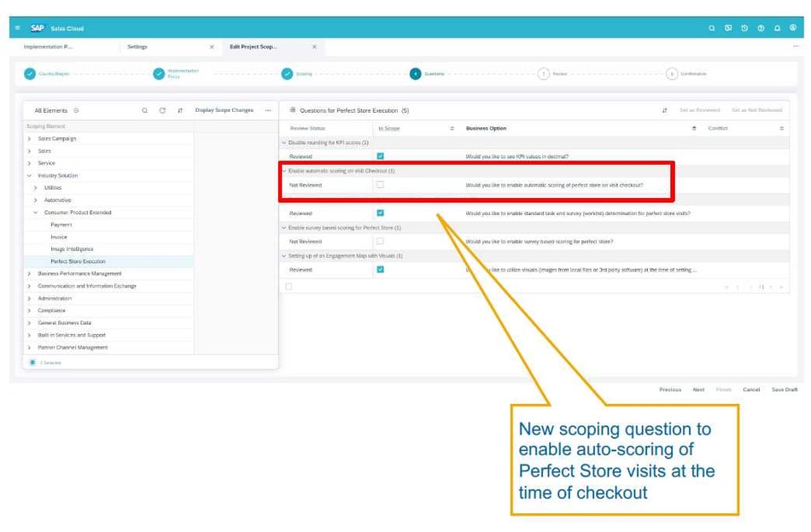Collapse Consumer Product Extended node

(35, 212)
